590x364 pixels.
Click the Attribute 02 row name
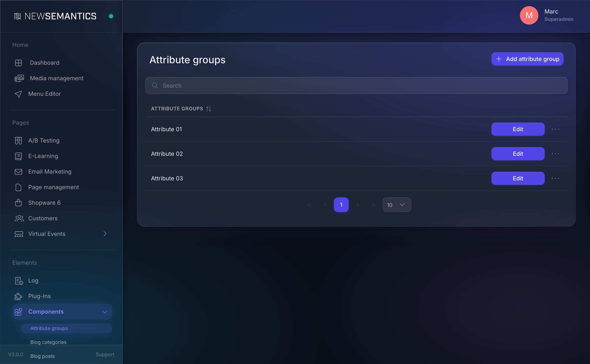coord(167,154)
